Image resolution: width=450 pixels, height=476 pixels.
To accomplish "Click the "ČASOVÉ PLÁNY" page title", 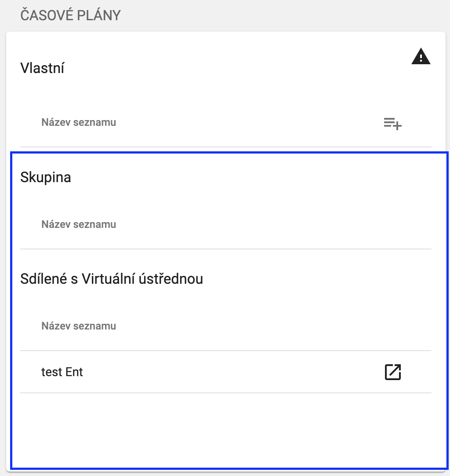I will coord(70,16).
